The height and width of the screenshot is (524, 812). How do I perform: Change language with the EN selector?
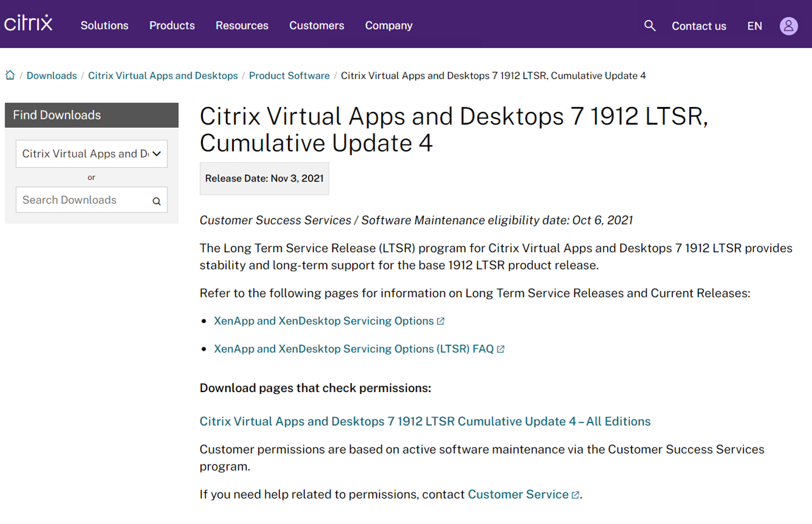coord(755,26)
